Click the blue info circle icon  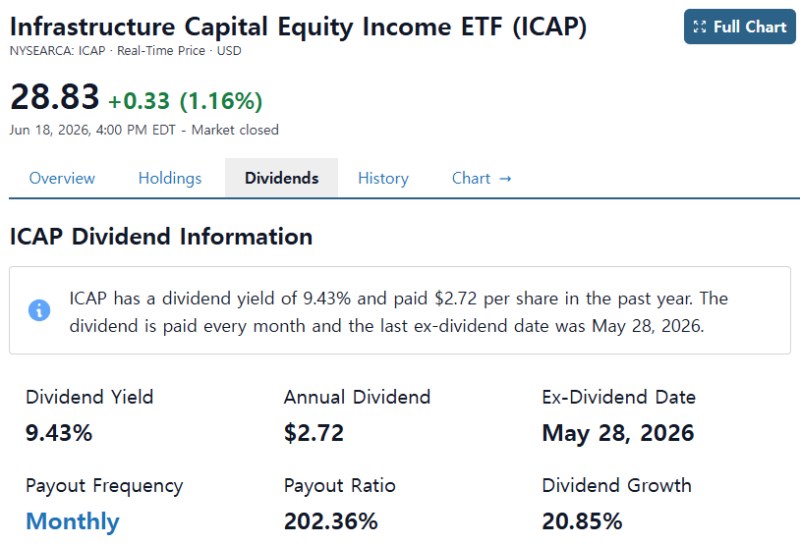click(39, 310)
